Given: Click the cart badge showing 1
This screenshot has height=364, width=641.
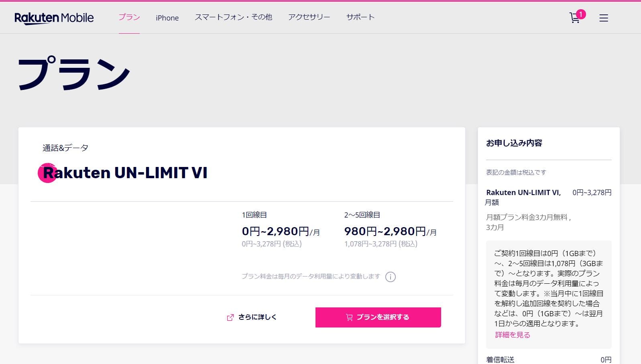Looking at the screenshot, I should tap(580, 14).
